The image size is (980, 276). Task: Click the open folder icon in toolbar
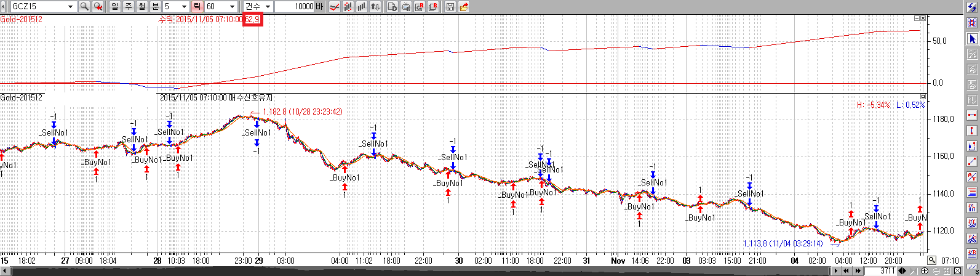463,7
